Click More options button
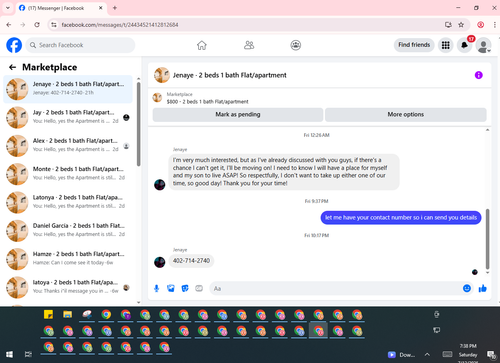Image resolution: width=500 pixels, height=363 pixels. [x=406, y=114]
